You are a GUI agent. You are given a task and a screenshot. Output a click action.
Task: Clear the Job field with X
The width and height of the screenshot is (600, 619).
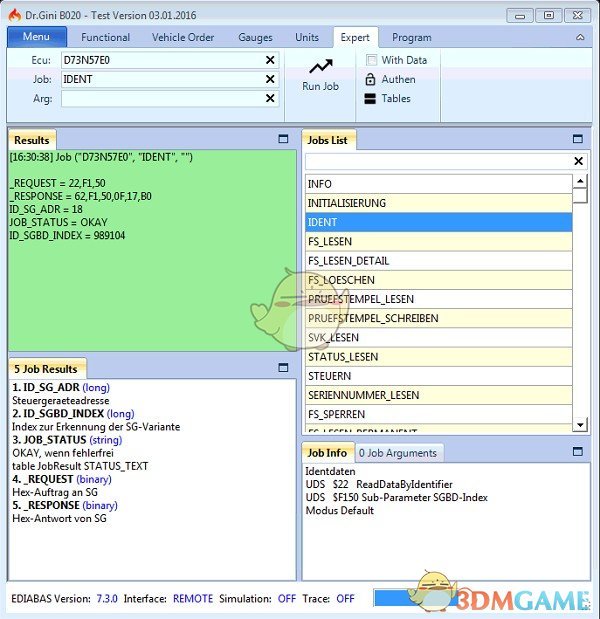pyautogui.click(x=270, y=79)
